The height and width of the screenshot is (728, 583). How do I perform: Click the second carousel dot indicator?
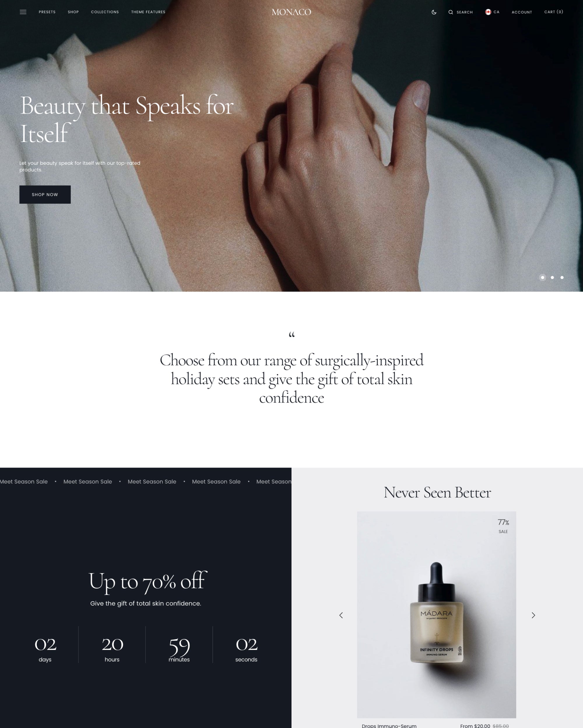coord(553,277)
